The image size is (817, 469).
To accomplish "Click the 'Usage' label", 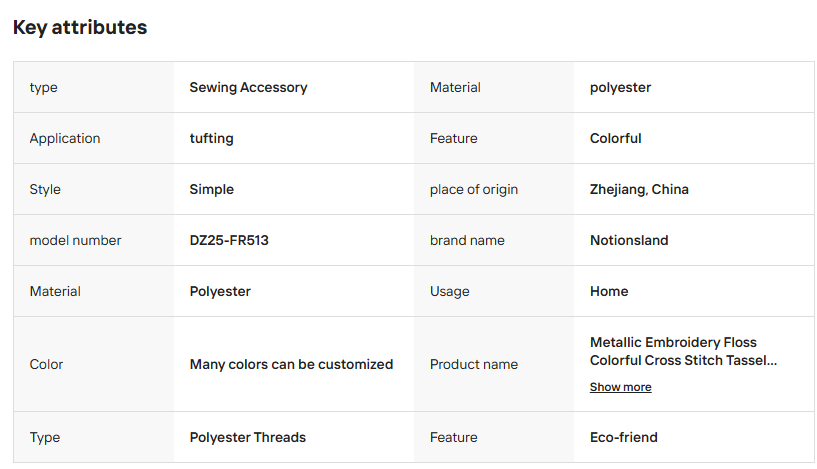I will 449,291.
